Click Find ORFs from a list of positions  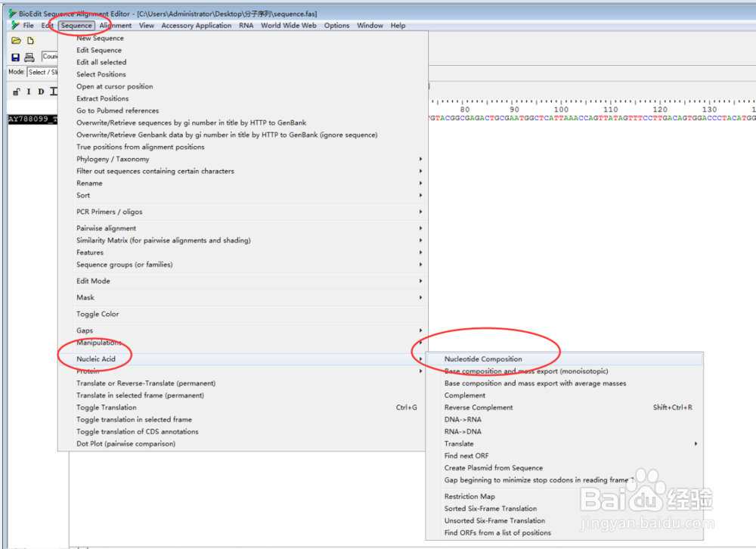(x=565, y=532)
